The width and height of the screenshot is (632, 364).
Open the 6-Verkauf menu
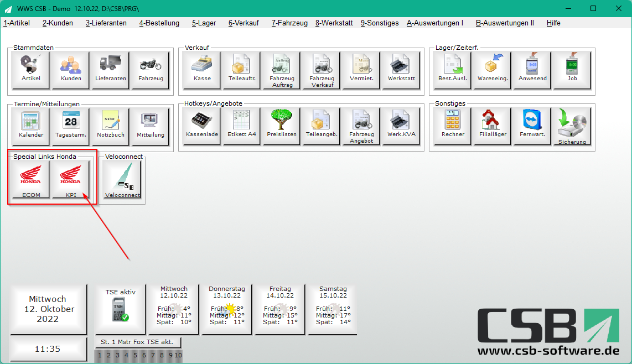244,23
